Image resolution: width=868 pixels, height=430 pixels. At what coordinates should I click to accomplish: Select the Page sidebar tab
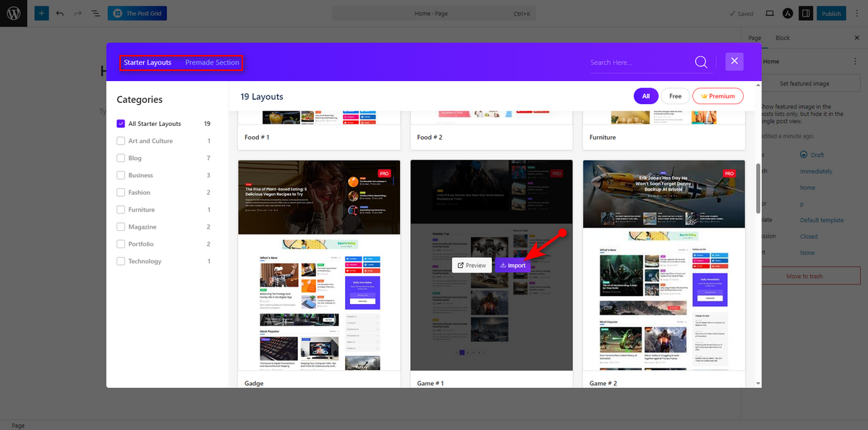click(754, 38)
